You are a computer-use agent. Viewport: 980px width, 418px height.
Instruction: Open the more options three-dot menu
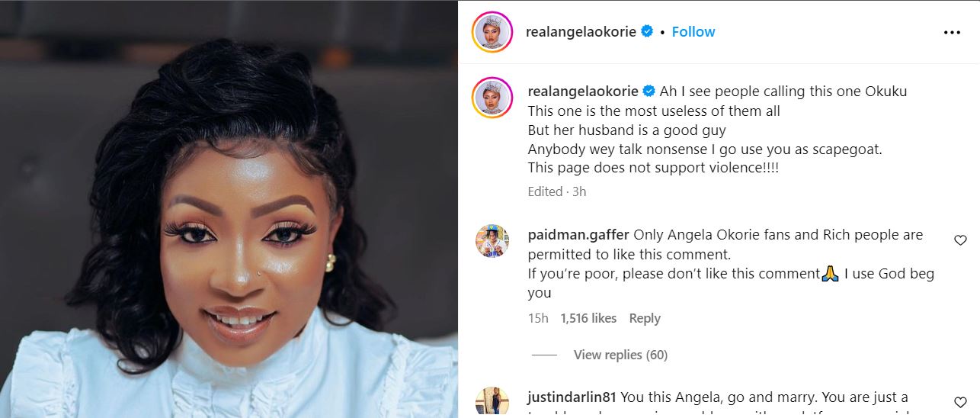(952, 32)
